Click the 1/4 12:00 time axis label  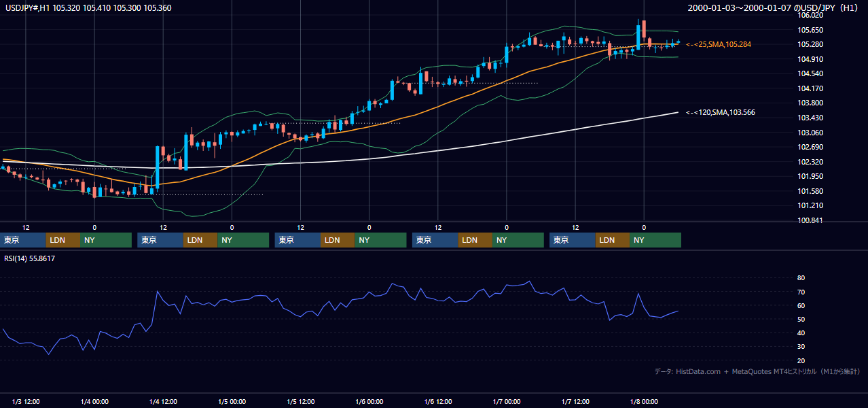(x=162, y=402)
